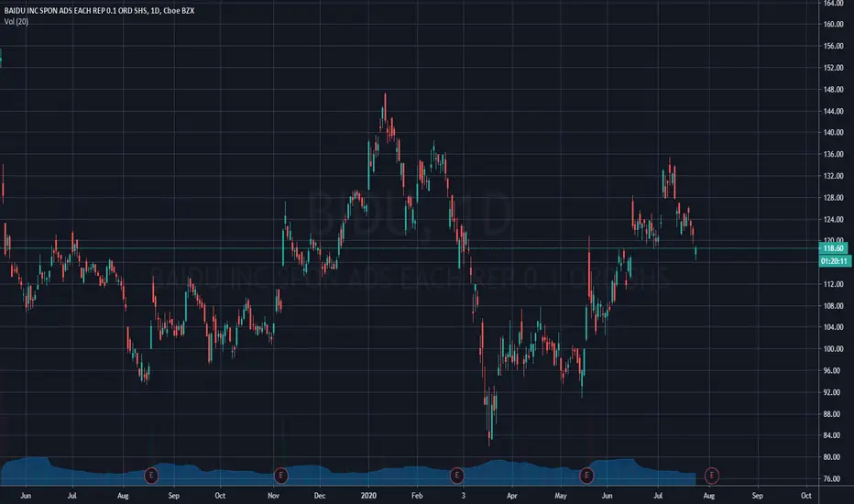The image size is (854, 504).
Task: Click the upcoming earnings marker after the price data ends
Action: click(711, 476)
